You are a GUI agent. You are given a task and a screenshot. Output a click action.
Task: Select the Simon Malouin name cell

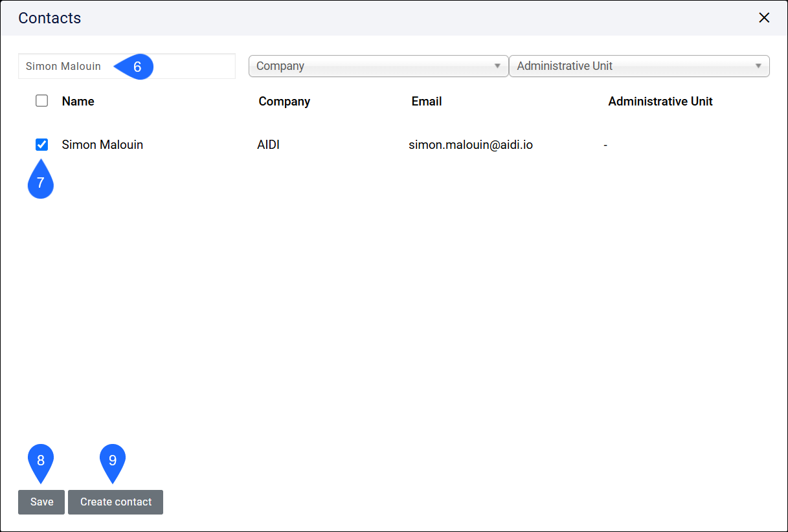coord(102,145)
